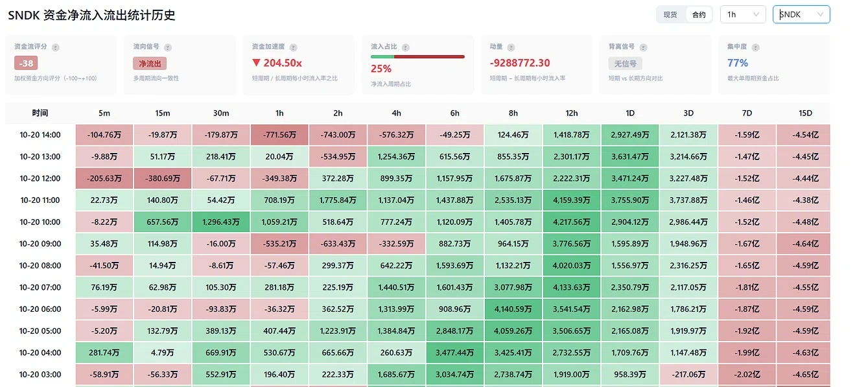
Task: Switch to 现货 market mode
Action: [x=670, y=14]
